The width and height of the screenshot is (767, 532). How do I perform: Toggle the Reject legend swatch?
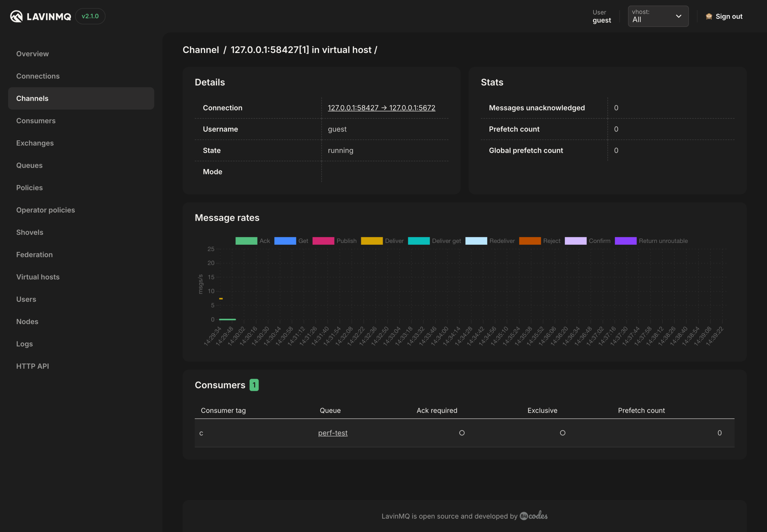tap(530, 241)
